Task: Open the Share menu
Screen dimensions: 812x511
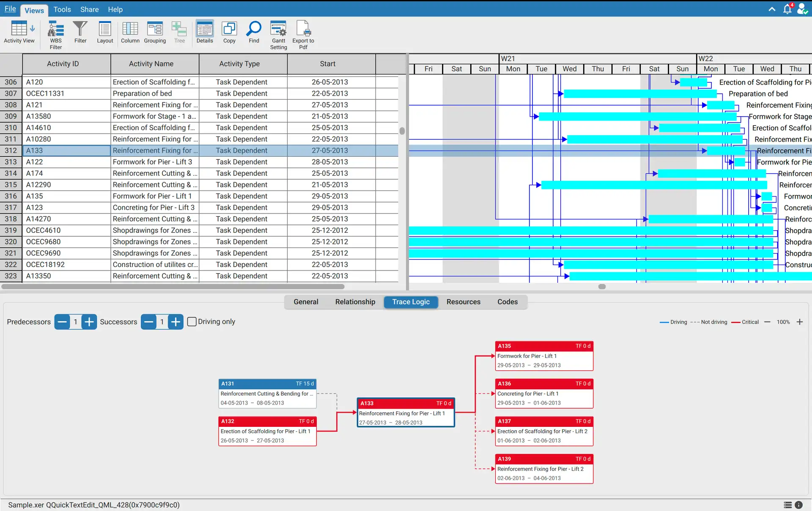Action: [90, 9]
